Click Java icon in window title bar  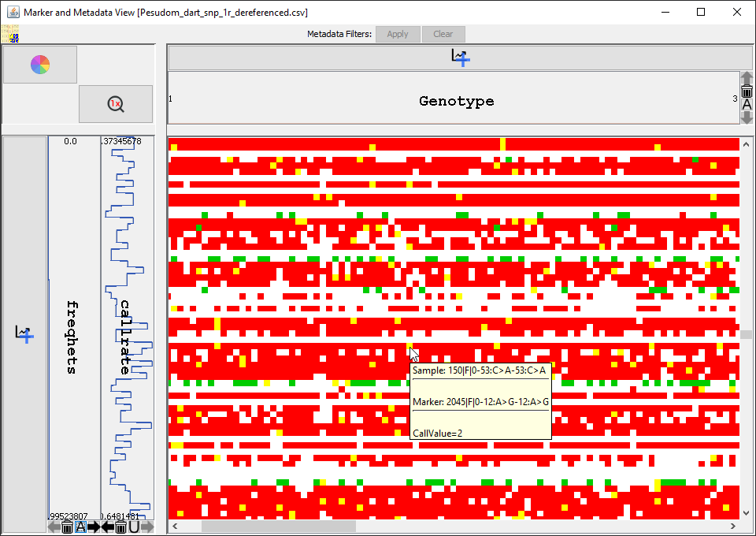tap(13, 12)
